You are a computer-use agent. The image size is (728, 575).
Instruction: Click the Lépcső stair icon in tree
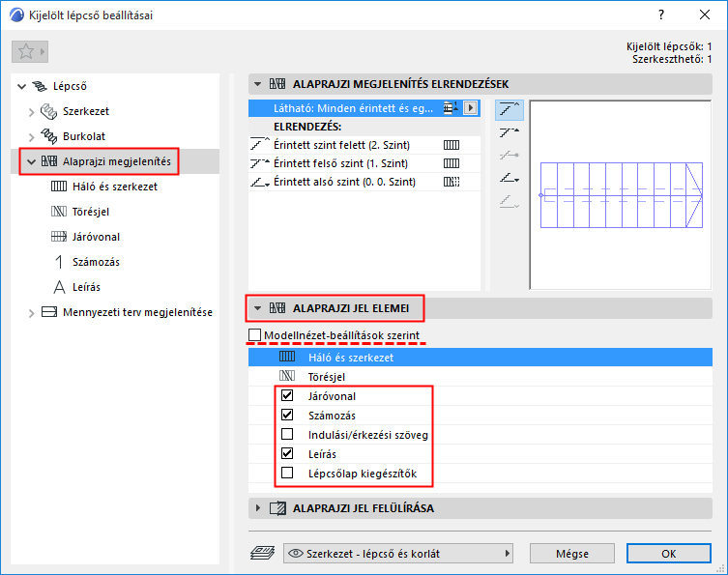pyautogui.click(x=40, y=86)
